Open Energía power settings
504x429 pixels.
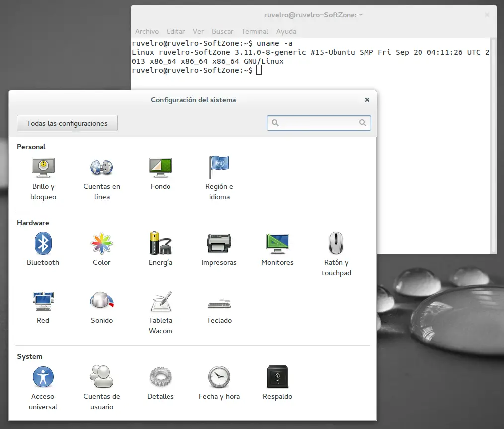point(161,249)
